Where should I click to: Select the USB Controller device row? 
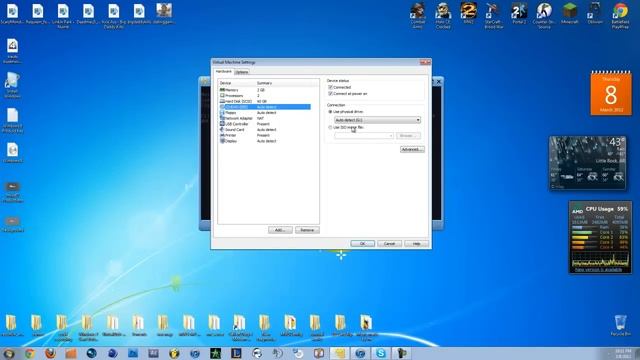(265, 124)
